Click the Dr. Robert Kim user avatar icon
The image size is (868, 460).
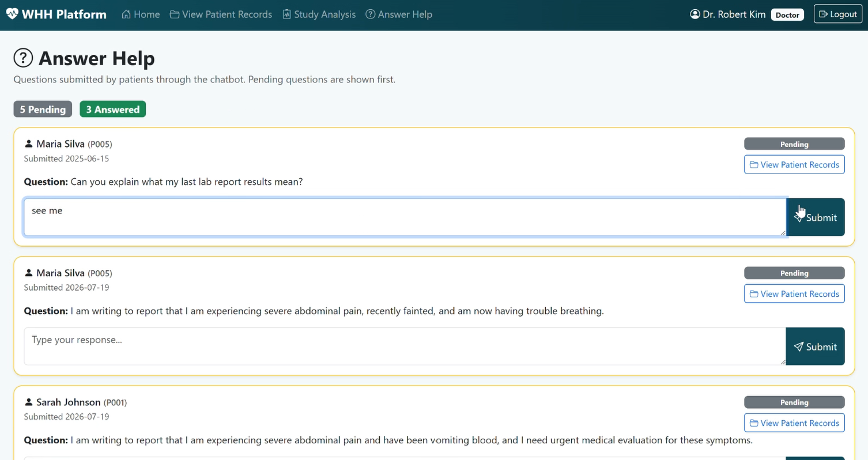pos(695,14)
